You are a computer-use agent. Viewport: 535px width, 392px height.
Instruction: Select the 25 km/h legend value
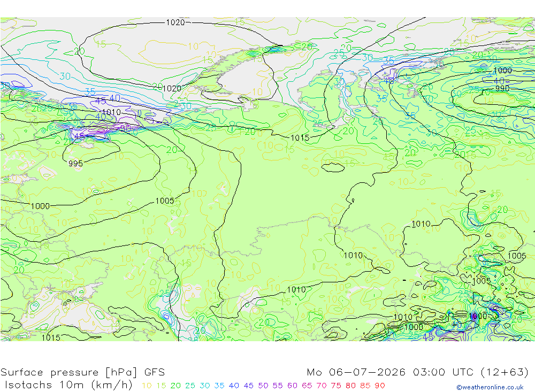[x=190, y=386]
